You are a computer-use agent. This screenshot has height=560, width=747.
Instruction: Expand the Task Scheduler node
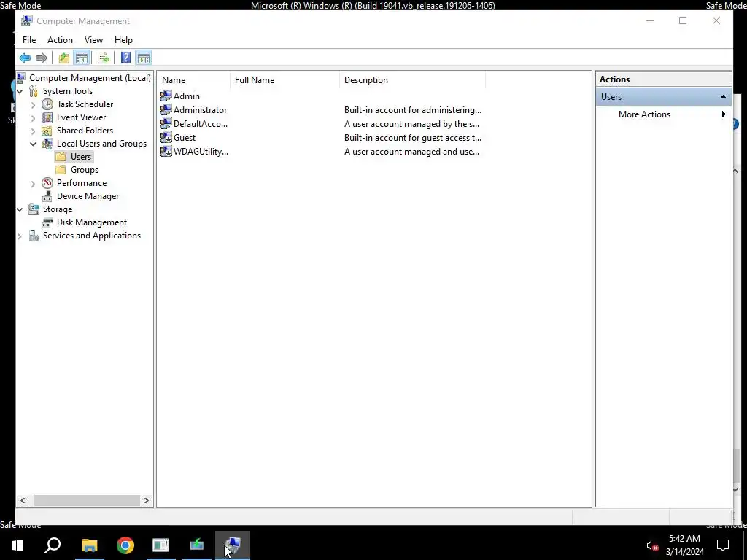(x=33, y=104)
